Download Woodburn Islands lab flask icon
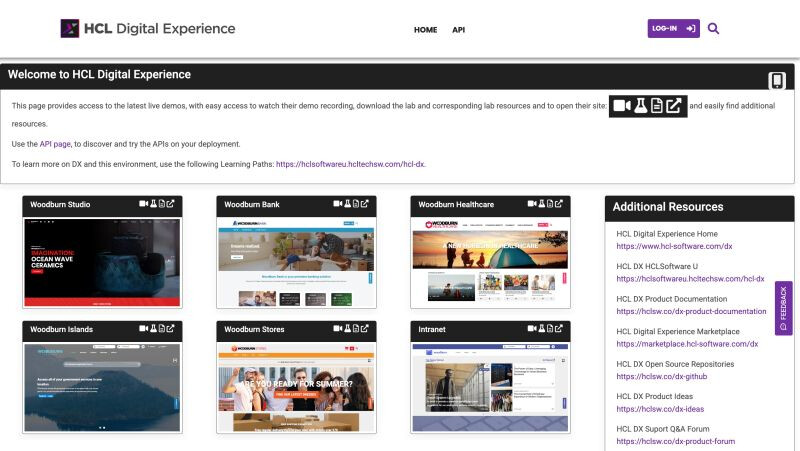 [x=153, y=329]
